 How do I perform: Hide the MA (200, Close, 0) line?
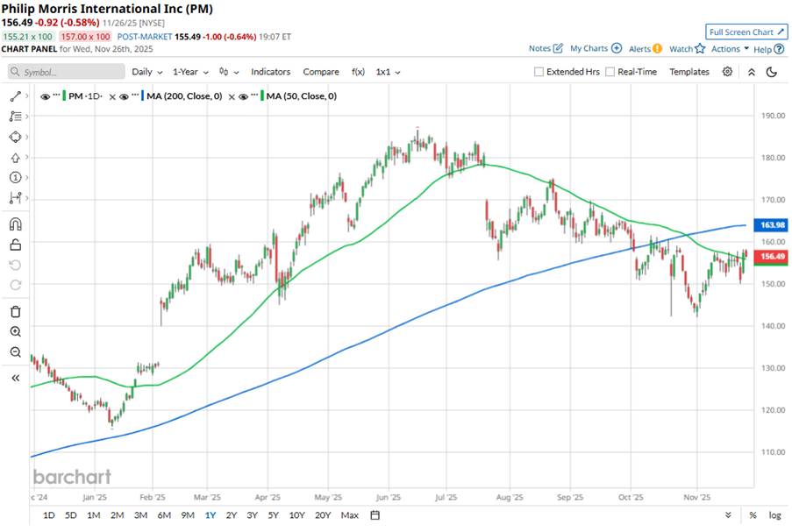point(125,96)
